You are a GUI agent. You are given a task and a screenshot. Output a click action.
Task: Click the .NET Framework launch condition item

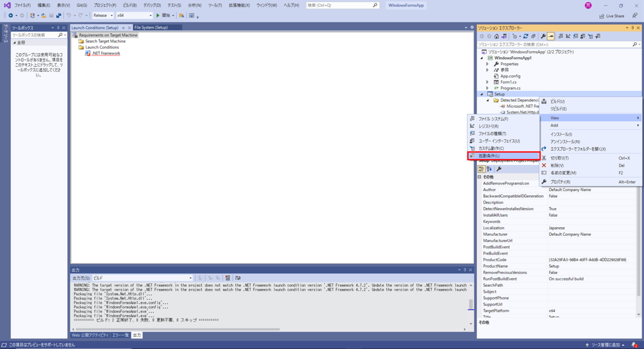(106, 53)
